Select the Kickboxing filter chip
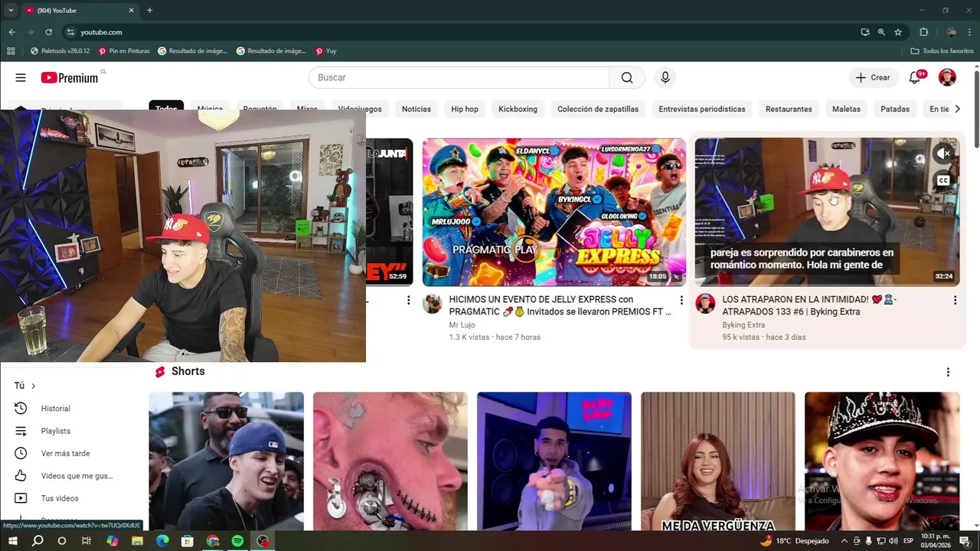Screen dimensions: 980x551 coord(518,109)
